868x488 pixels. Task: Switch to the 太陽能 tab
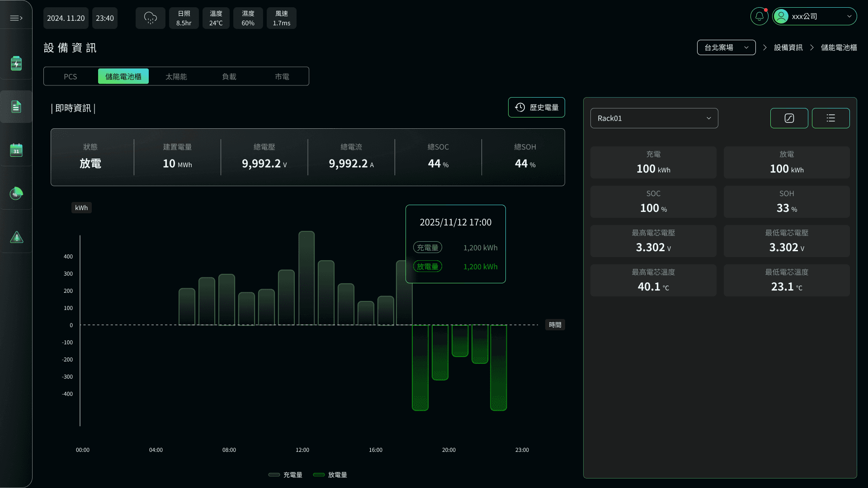point(176,76)
